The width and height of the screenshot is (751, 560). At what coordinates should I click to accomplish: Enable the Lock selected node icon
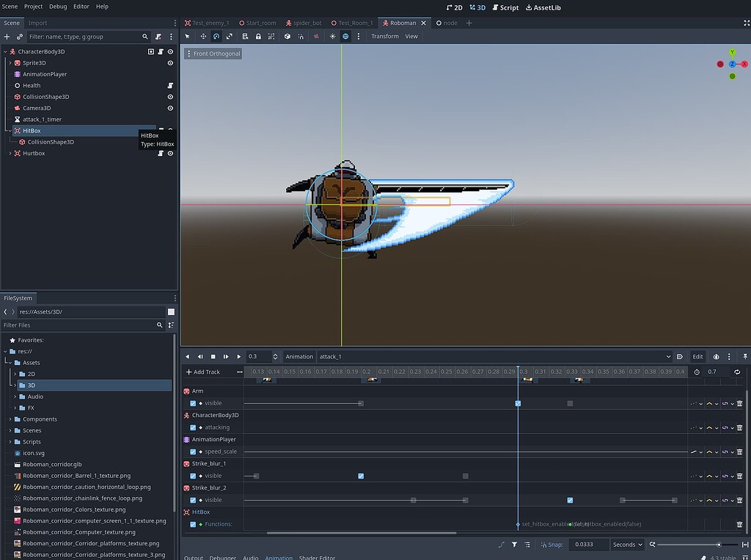point(259,35)
